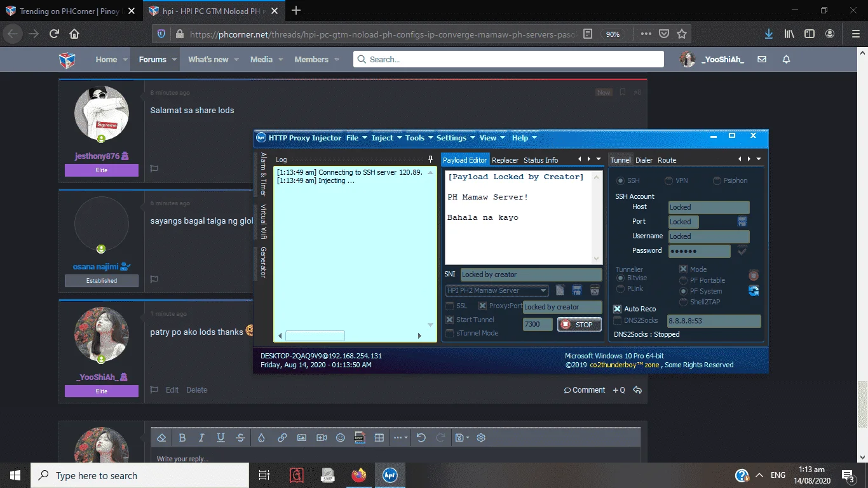Open File menu in HTTP Proxy Injector
The height and width of the screenshot is (488, 868).
[x=356, y=138]
